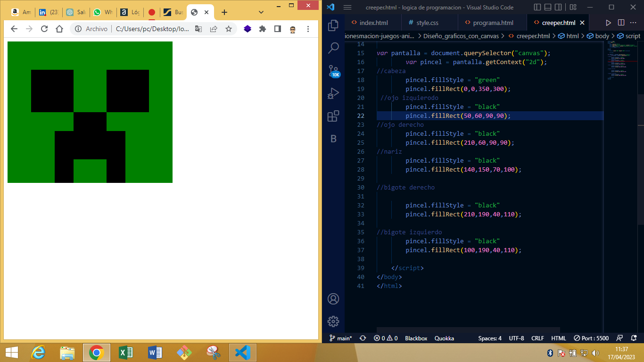This screenshot has height=362, width=644.
Task: Open the body breadcrumb symbol
Action: (x=598, y=36)
